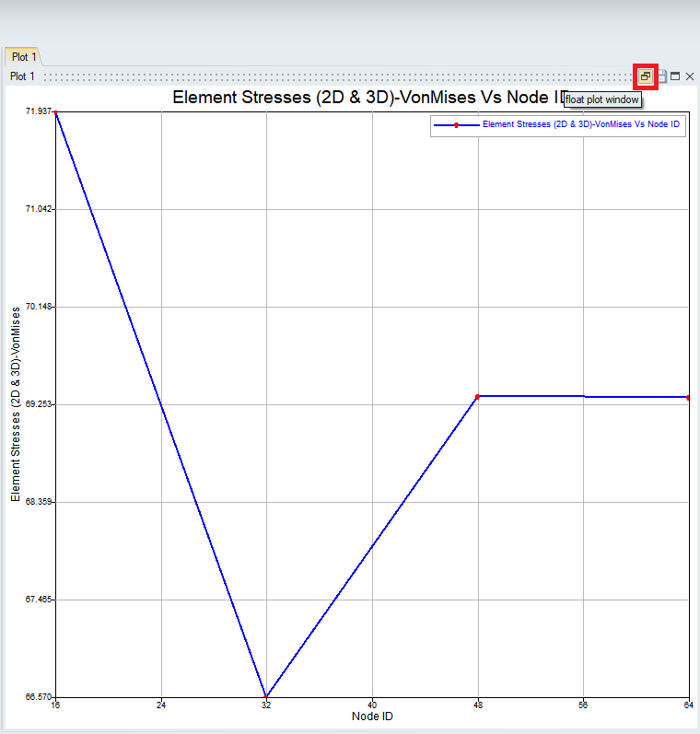Click the vertical Element Stresses y-axis title
Screen dimensions: 700x734
tap(16, 402)
